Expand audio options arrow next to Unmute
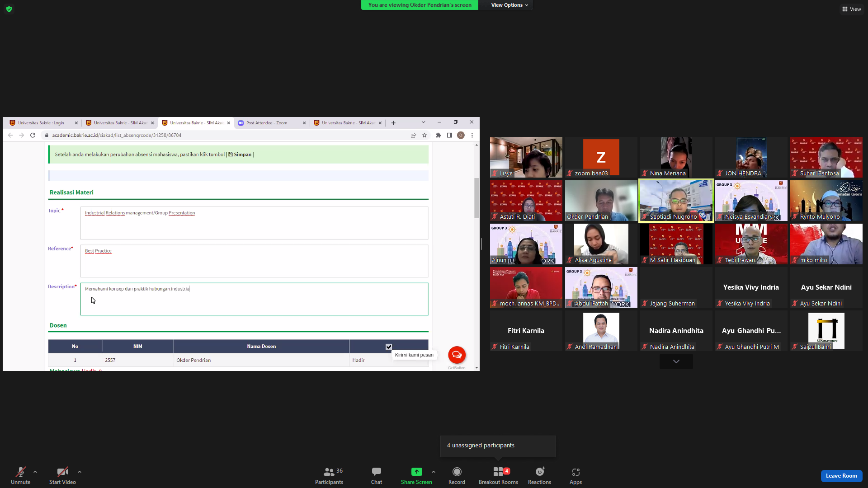 (35, 472)
